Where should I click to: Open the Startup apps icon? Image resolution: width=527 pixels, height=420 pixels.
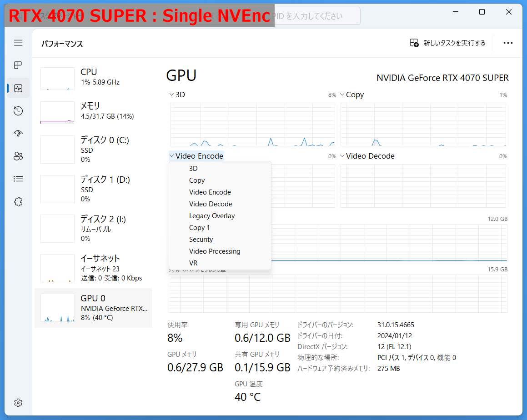coord(18,133)
